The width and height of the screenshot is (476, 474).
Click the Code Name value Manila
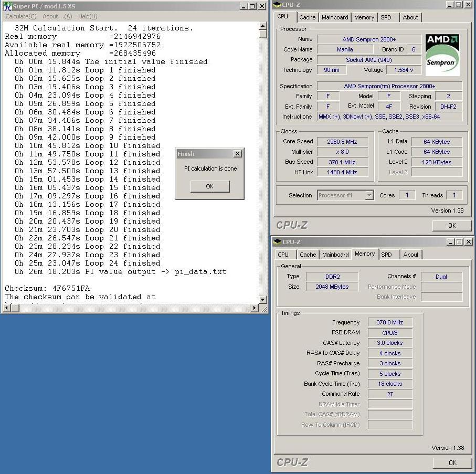click(x=345, y=49)
